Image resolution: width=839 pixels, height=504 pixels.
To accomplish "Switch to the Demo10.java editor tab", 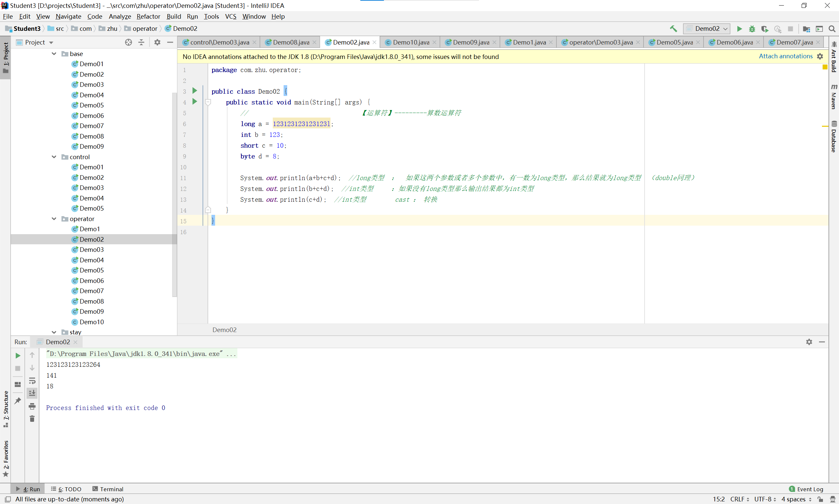I will pos(410,42).
